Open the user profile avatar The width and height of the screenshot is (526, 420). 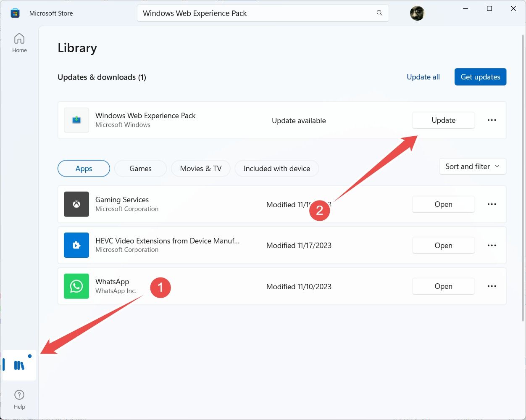[417, 13]
